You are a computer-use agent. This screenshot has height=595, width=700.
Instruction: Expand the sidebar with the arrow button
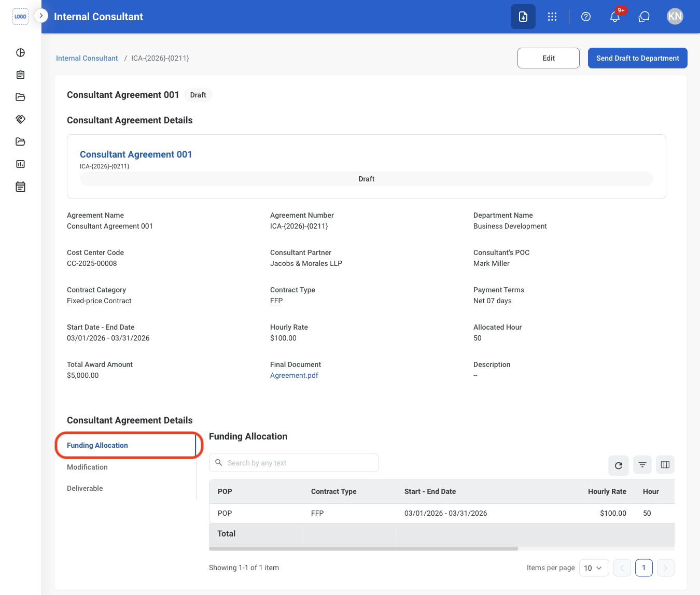point(41,16)
